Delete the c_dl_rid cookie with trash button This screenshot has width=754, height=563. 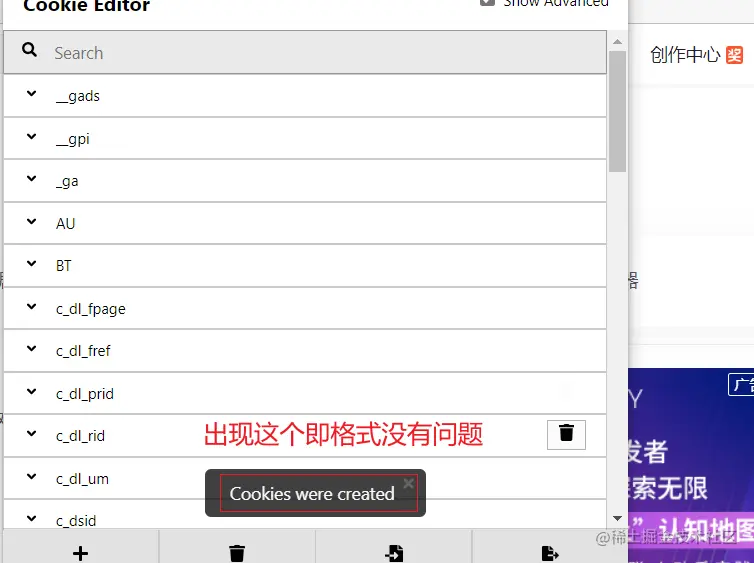pyautogui.click(x=566, y=435)
